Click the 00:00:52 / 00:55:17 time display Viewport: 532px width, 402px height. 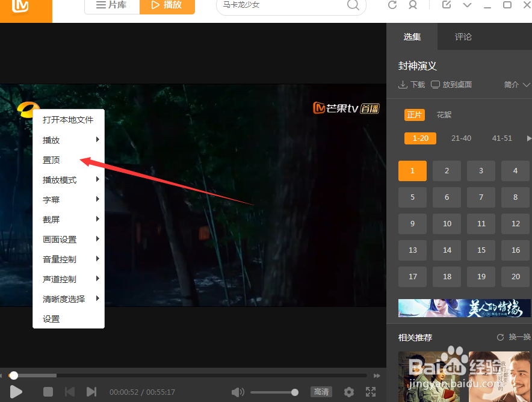click(x=142, y=392)
